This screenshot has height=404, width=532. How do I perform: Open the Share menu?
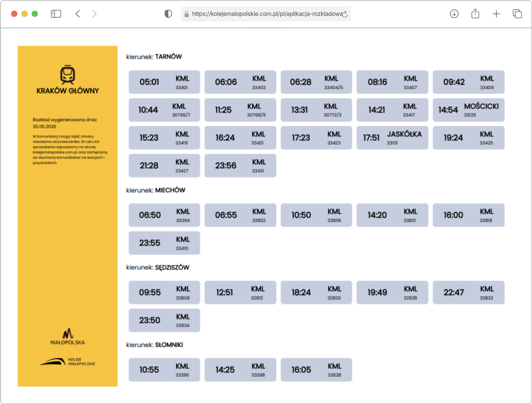(x=475, y=14)
